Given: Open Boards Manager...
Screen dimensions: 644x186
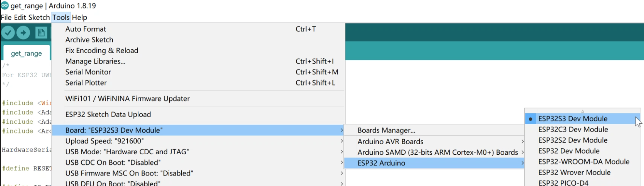Looking at the screenshot, I should [434, 131].
